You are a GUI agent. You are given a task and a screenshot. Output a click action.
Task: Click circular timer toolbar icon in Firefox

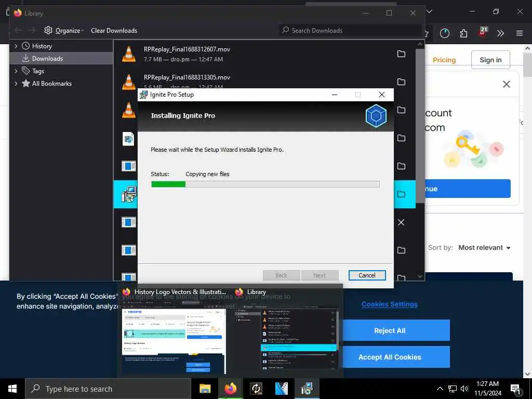pyautogui.click(x=445, y=33)
